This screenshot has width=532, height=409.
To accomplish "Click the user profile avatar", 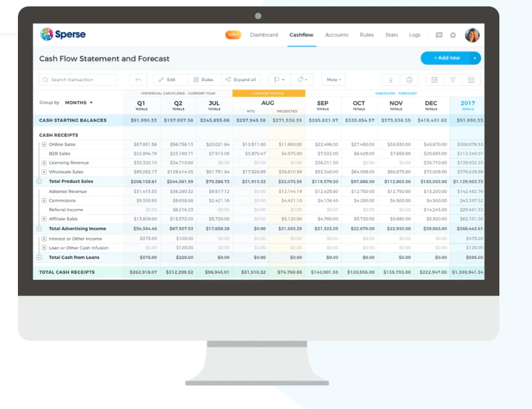I will pyautogui.click(x=472, y=35).
